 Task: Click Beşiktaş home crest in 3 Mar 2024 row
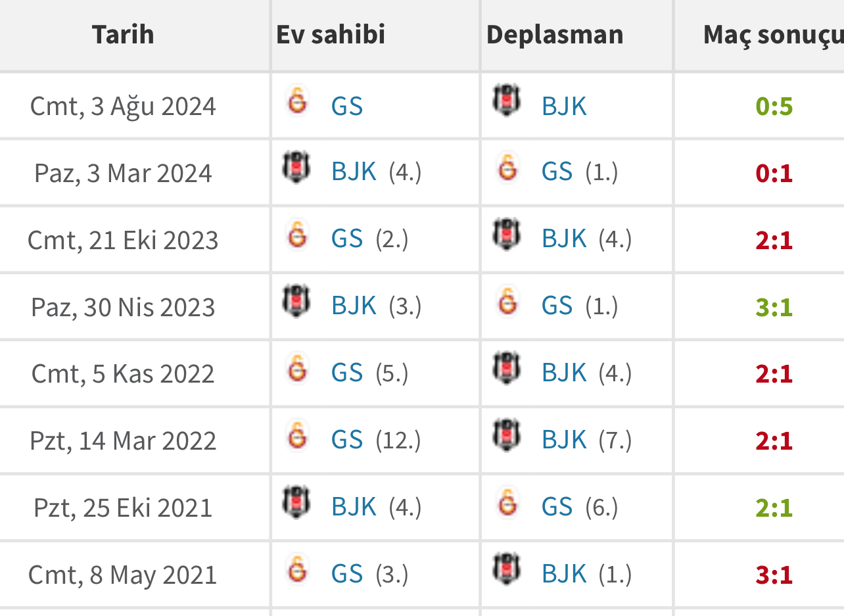pyautogui.click(x=296, y=168)
